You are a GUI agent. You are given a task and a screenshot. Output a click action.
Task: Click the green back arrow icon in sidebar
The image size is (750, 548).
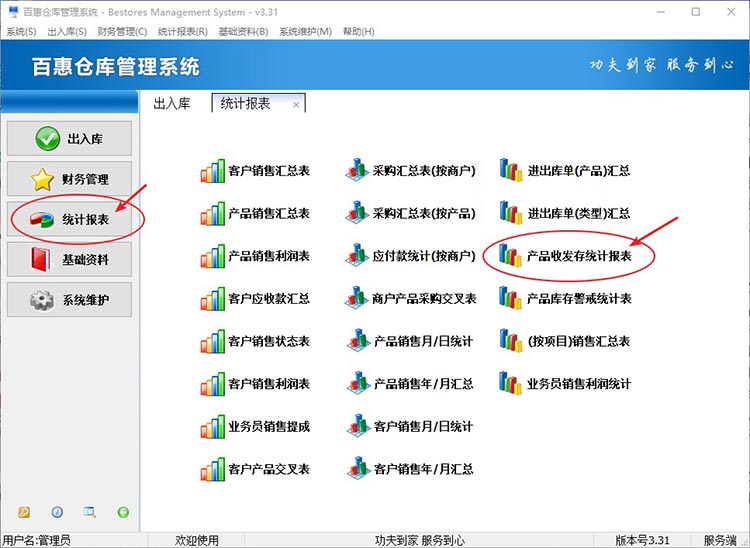[x=123, y=512]
